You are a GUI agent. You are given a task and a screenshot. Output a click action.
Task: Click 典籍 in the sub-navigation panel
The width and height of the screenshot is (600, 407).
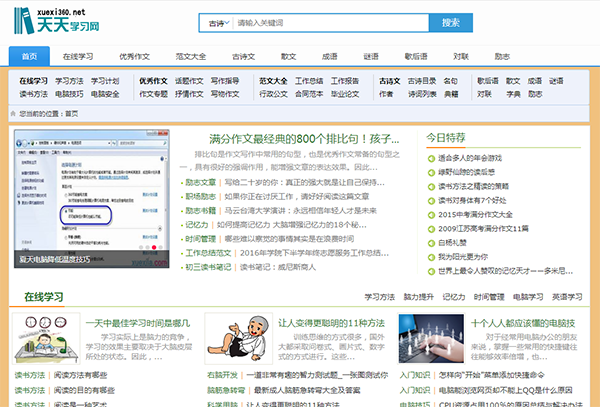[x=451, y=94]
